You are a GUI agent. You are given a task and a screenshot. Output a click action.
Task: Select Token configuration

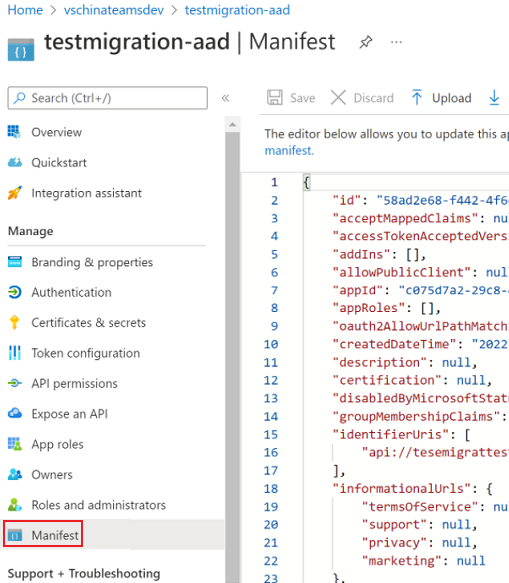pyautogui.click(x=86, y=353)
